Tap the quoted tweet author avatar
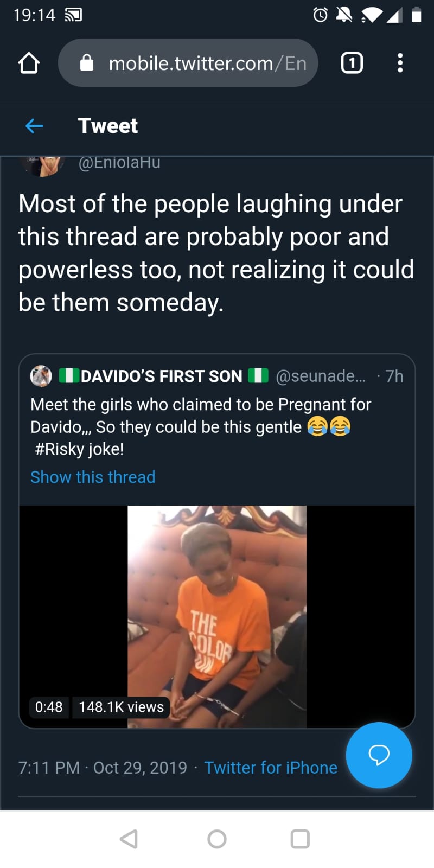The height and width of the screenshot is (868, 434). click(x=41, y=376)
